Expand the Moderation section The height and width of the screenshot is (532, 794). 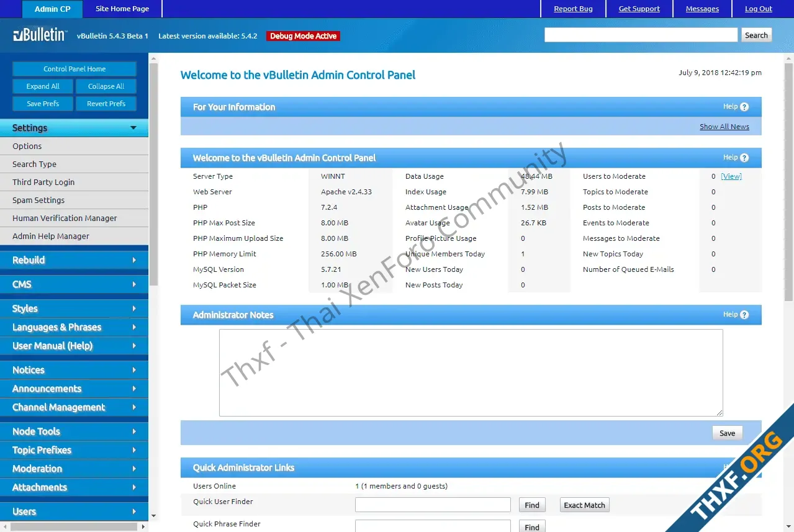click(74, 469)
